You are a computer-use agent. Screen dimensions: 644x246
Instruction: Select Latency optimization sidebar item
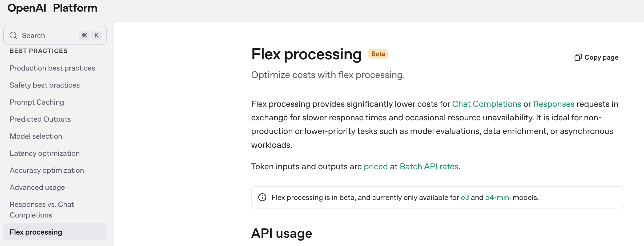45,153
